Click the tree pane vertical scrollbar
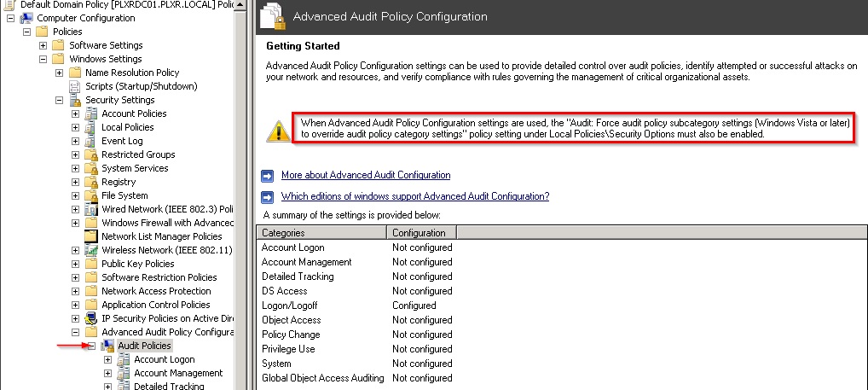The width and height of the screenshot is (868, 390). [x=240, y=195]
